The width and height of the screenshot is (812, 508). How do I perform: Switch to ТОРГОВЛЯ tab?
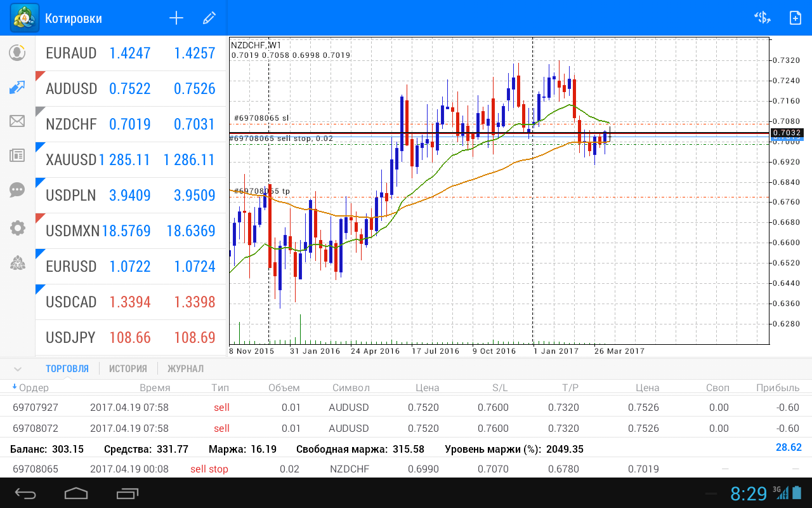67,368
